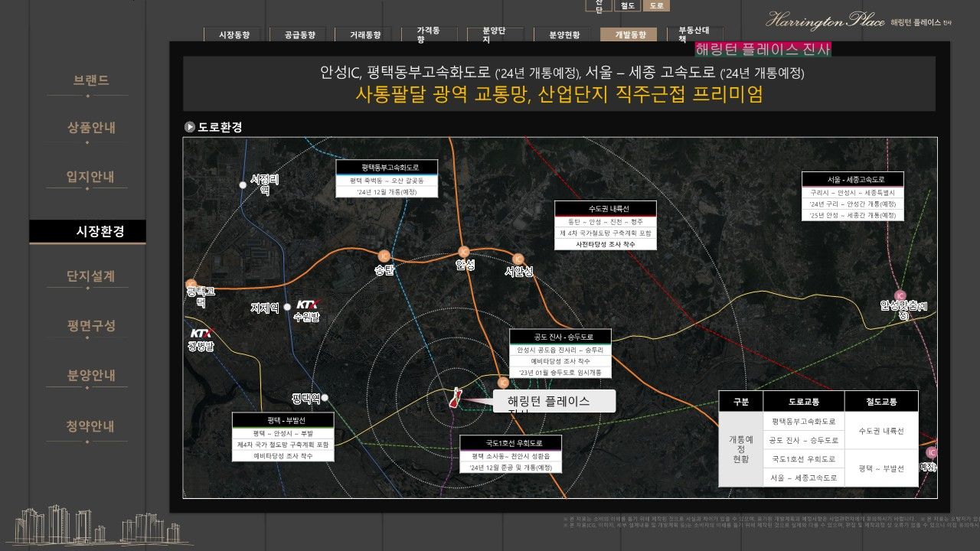Click 서울 ~ 세종고속도로 table cell
Screen dimensions: 980x551
click(x=803, y=478)
